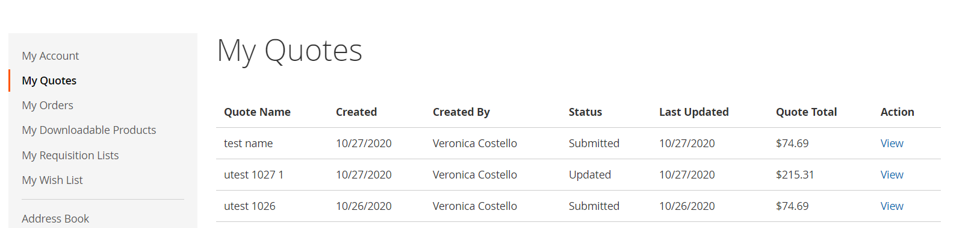Click the Created By column header
Viewport: 980px width, 228px height.
(x=461, y=112)
